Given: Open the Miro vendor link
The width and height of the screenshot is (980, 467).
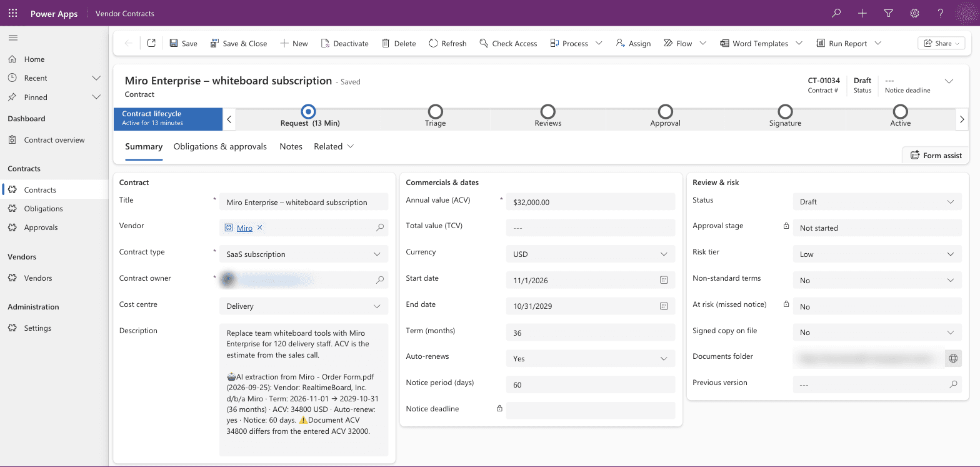Looking at the screenshot, I should tap(244, 228).
